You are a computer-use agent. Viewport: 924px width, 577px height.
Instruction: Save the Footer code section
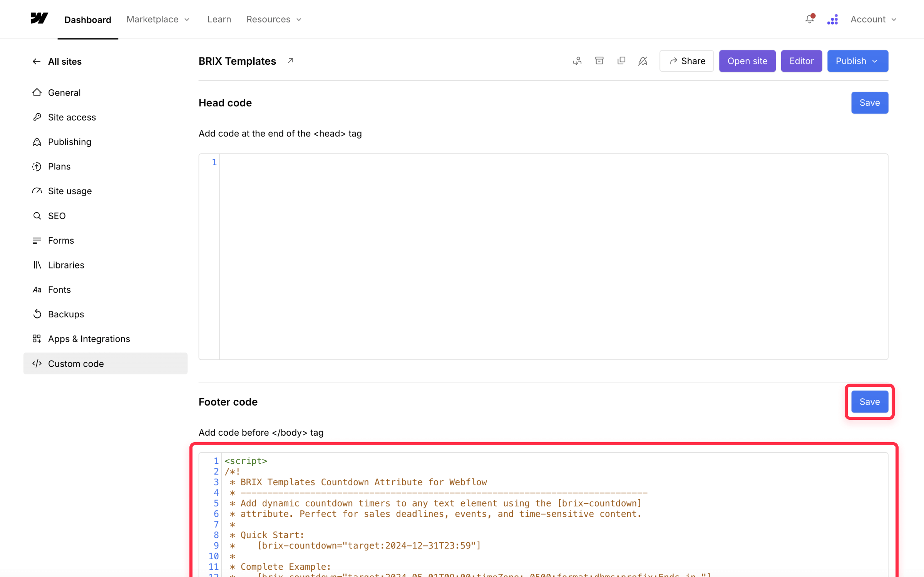tap(870, 402)
